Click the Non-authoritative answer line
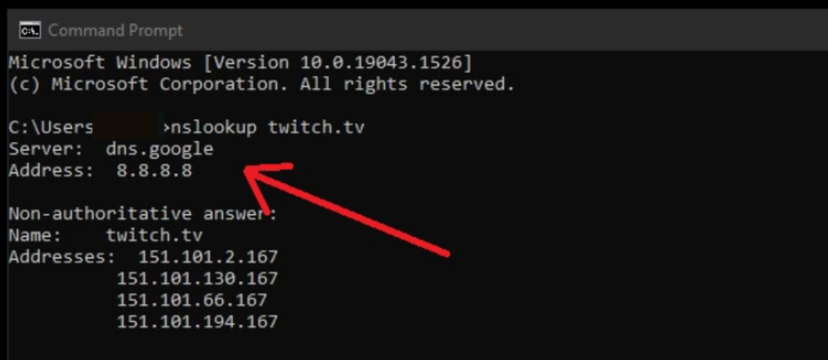828x360 pixels. point(143,214)
